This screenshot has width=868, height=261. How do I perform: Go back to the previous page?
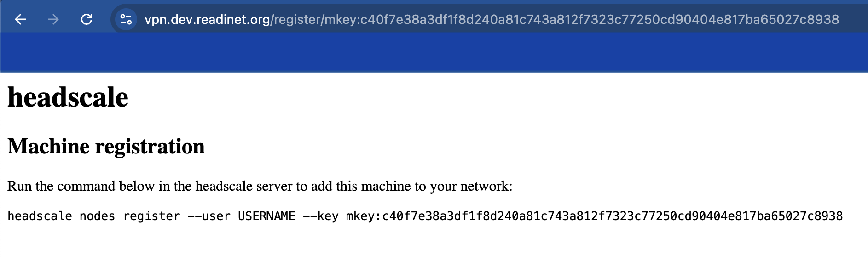[x=20, y=19]
